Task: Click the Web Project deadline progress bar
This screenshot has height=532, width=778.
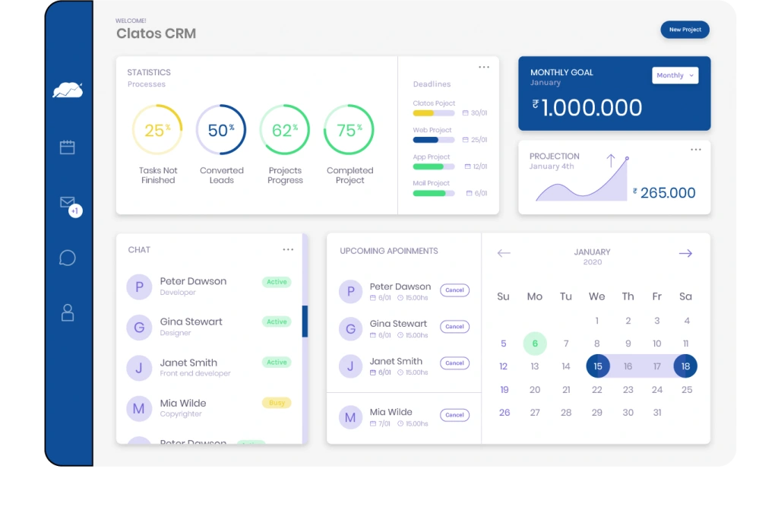Action: 433,139
